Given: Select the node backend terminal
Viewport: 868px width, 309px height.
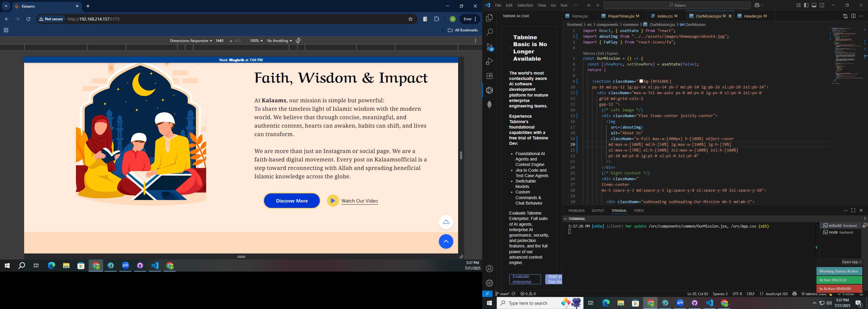Looking at the screenshot, I should [841, 232].
